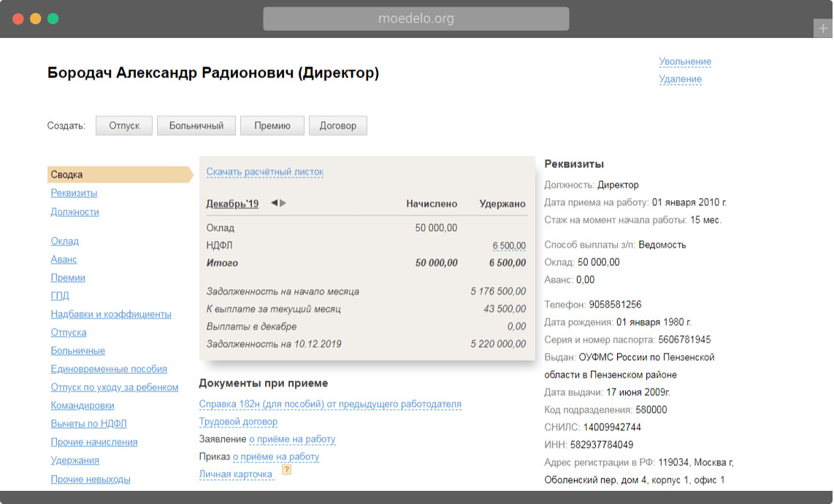Create a new Договор
This screenshot has width=834, height=504.
click(x=337, y=126)
